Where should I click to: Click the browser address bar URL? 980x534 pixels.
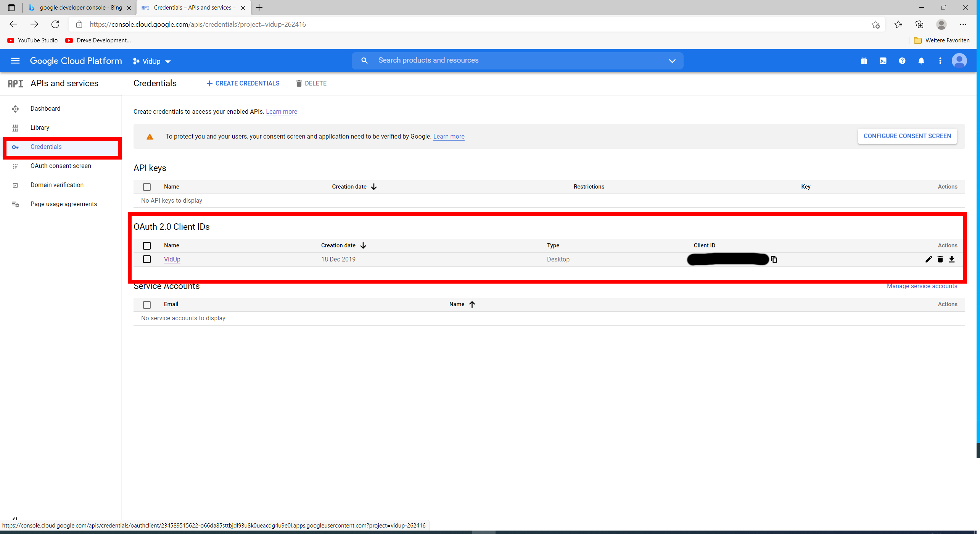coord(198,24)
